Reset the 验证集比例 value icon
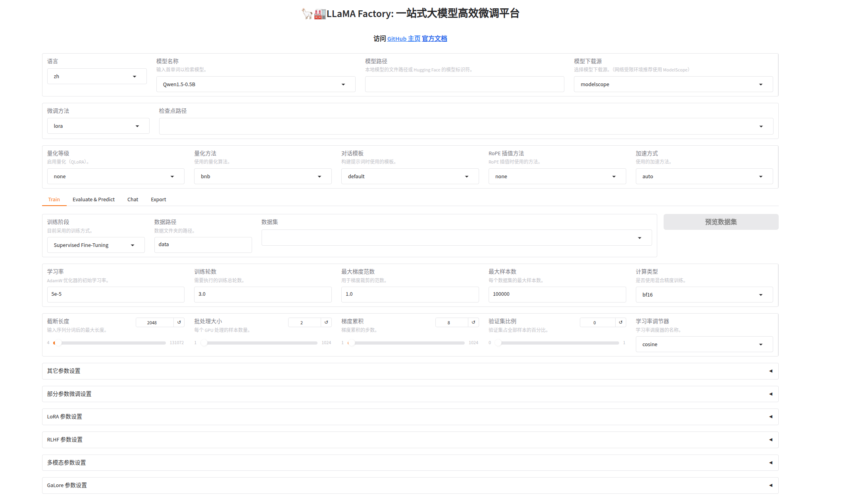The image size is (868, 499). pos(620,322)
